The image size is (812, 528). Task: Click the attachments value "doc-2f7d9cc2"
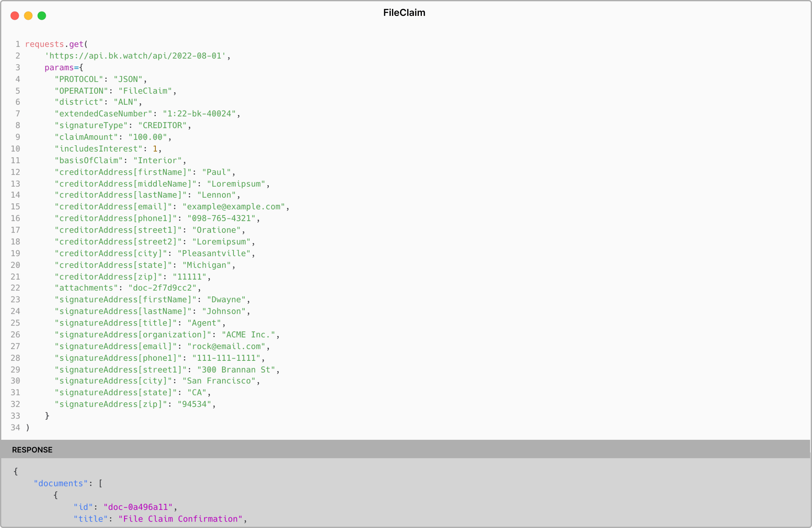click(162, 288)
